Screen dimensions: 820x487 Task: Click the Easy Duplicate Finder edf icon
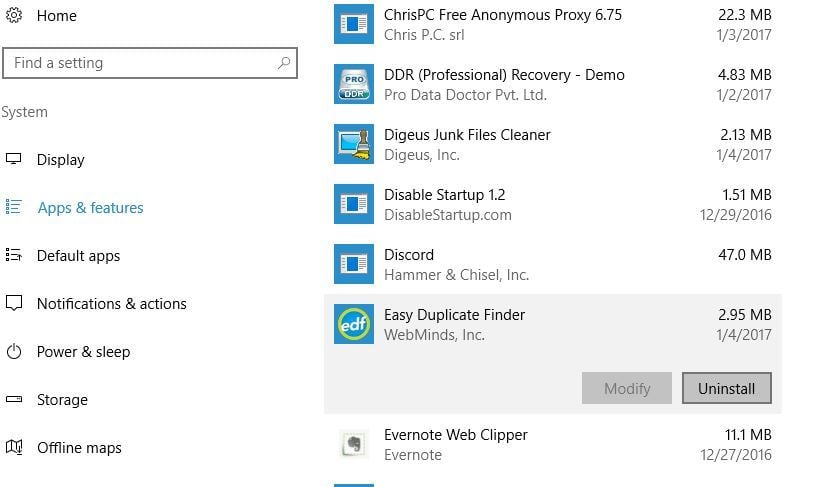(x=354, y=324)
